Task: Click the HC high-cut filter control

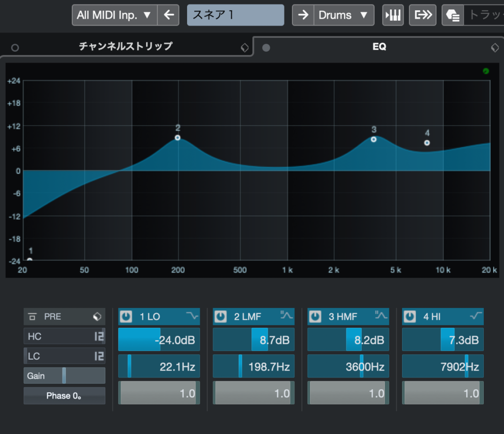Action: (x=64, y=337)
